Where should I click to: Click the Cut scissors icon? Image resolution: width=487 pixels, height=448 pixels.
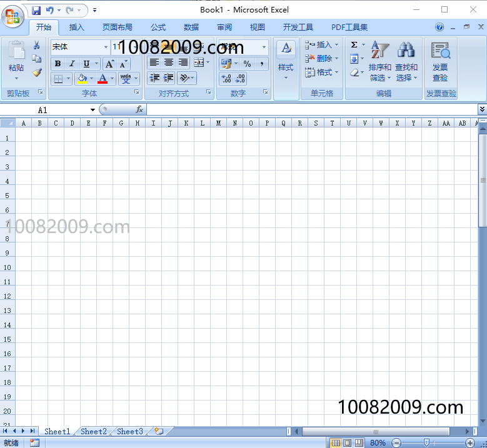[x=37, y=46]
